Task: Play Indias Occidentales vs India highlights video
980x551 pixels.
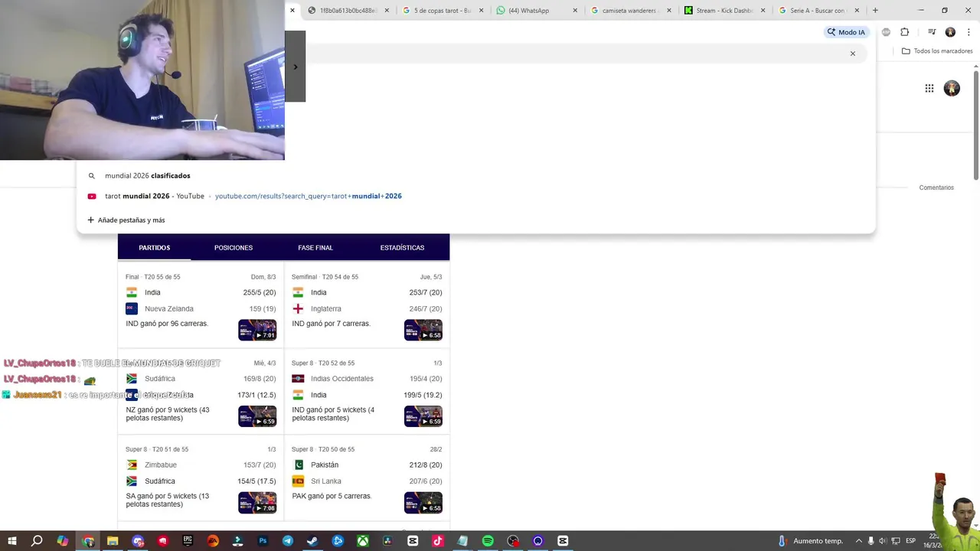Action: [423, 416]
